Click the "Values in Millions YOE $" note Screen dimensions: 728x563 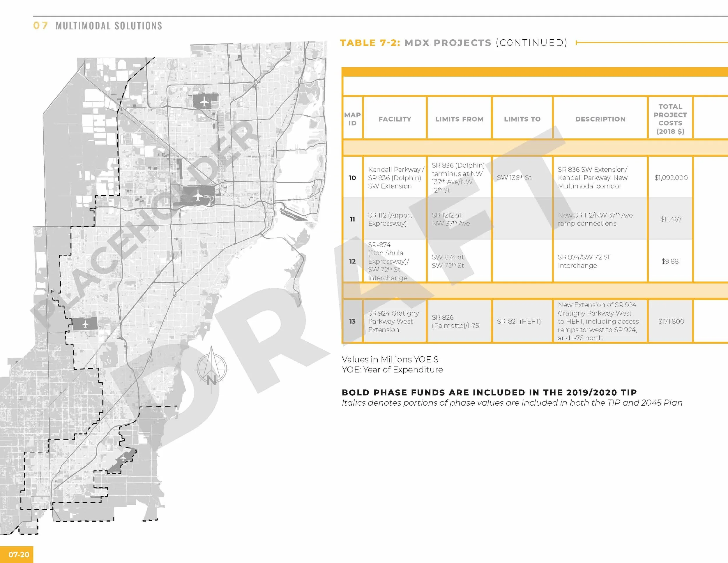point(390,359)
